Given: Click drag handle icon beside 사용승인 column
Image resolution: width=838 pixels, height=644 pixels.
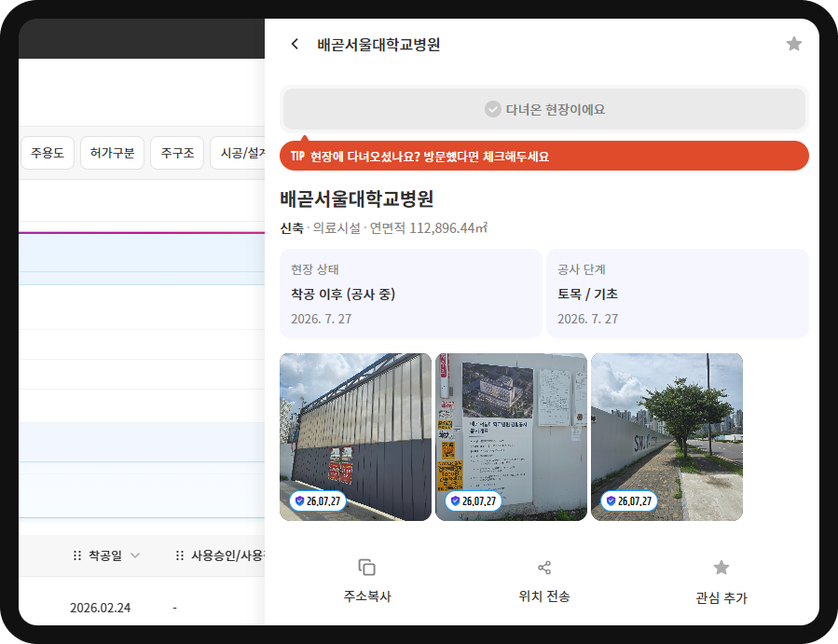Looking at the screenshot, I should point(180,555).
